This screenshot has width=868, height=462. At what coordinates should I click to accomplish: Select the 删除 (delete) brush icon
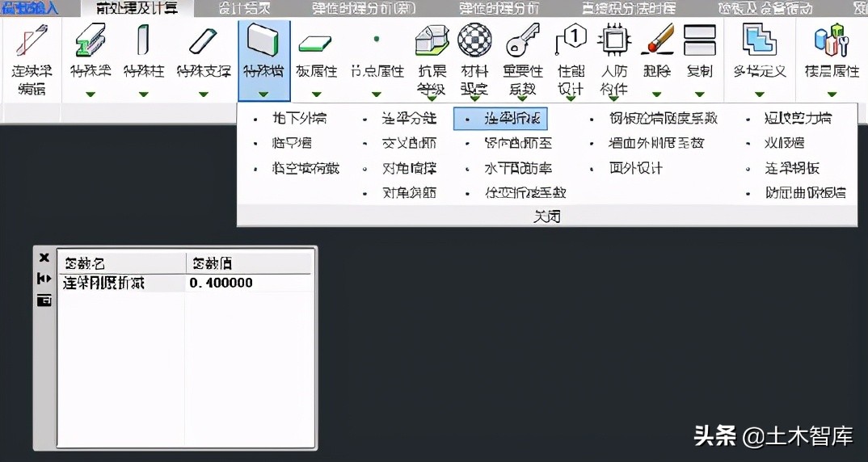coord(657,40)
